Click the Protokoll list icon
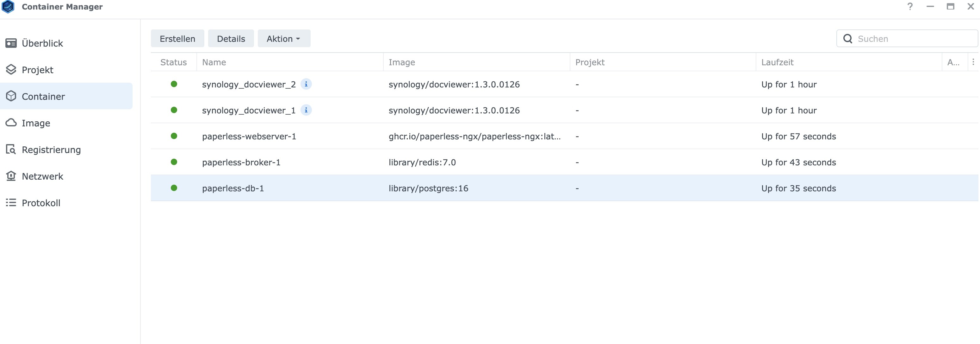The width and height of the screenshot is (980, 344). coord(11,203)
